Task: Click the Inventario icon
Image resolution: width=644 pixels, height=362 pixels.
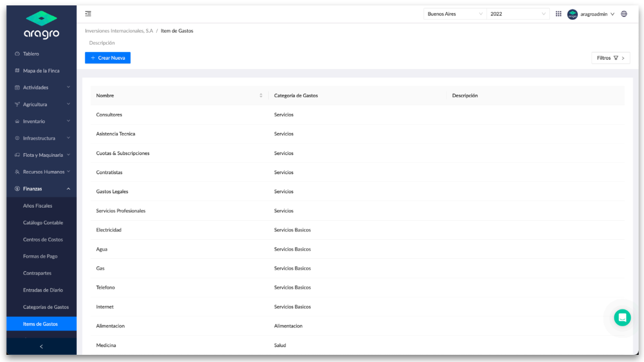Action: (17, 121)
